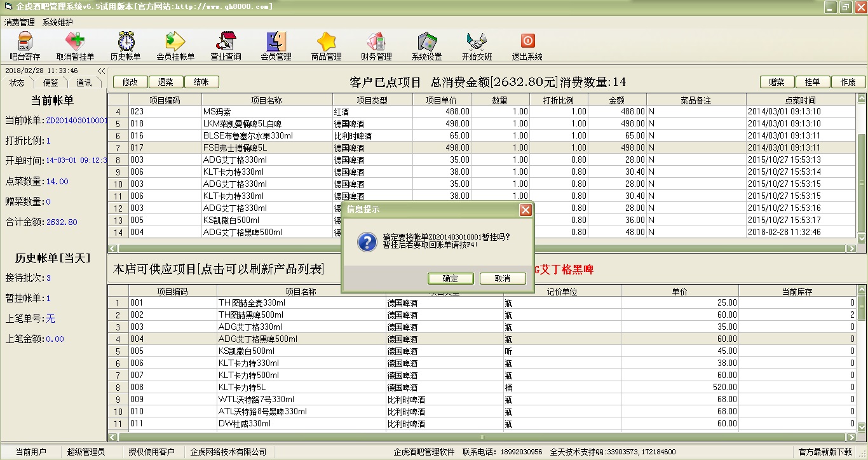Screen dimensions: 868x460
Task: Close the 信息提示 dialog with X
Action: point(526,210)
